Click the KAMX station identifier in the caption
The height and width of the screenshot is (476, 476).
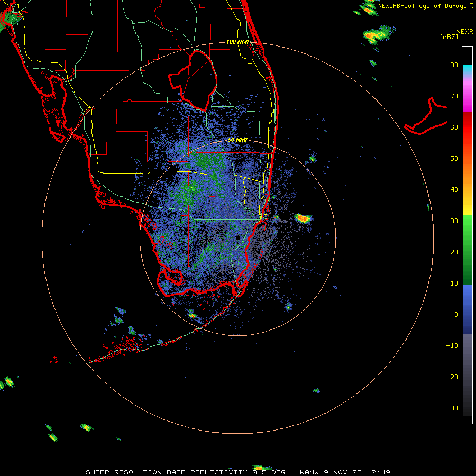click(x=310, y=472)
